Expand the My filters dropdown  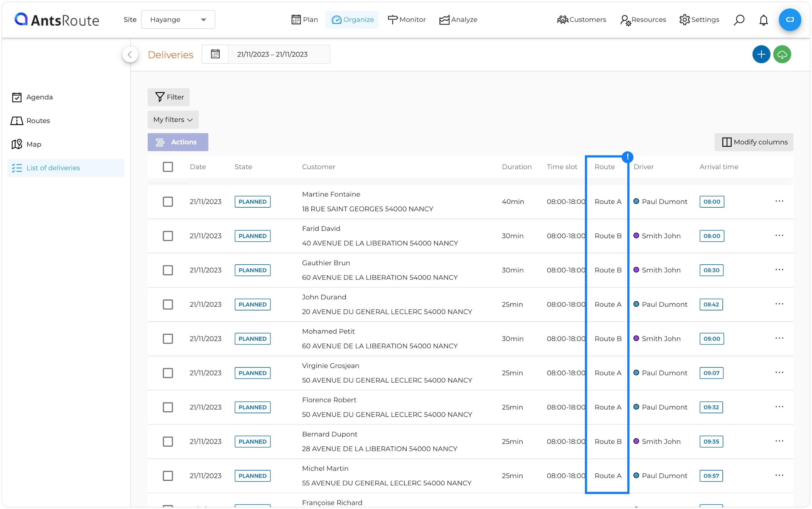[173, 120]
